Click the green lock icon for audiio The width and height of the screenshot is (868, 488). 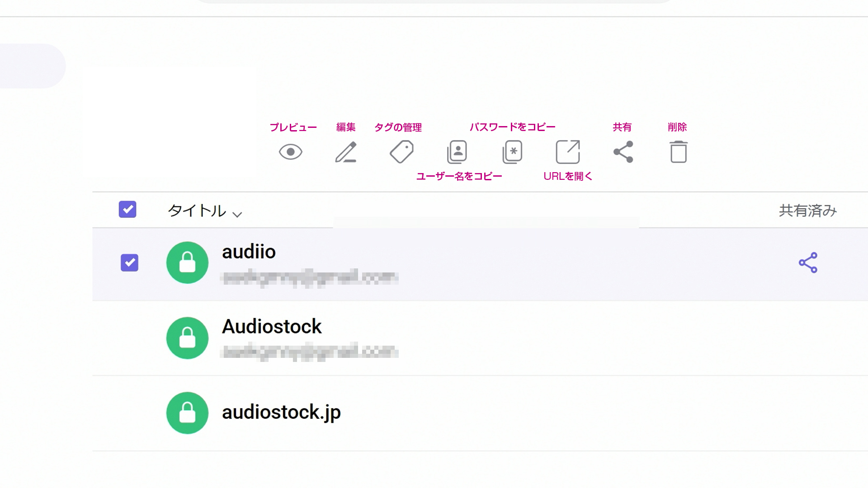(187, 263)
